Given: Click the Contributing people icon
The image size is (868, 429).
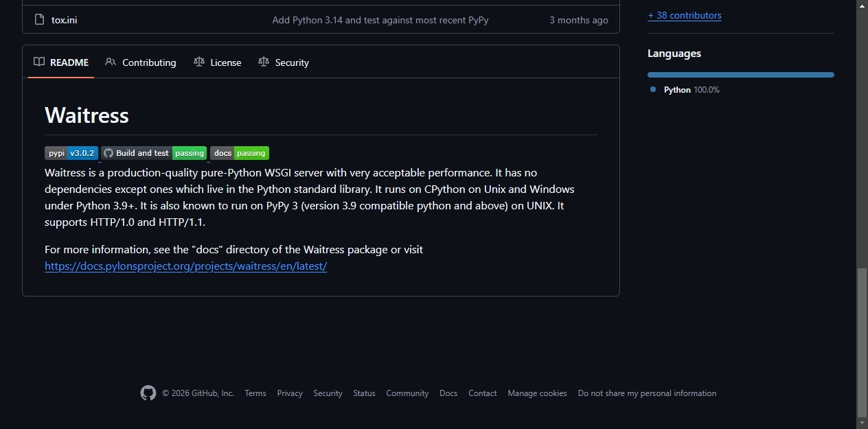Looking at the screenshot, I should click(x=111, y=62).
